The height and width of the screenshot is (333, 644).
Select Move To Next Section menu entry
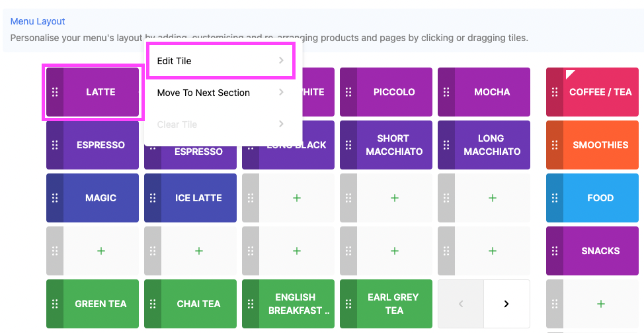(221, 93)
